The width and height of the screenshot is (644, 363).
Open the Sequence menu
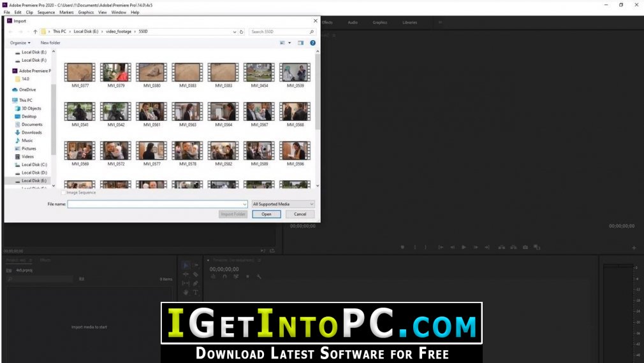46,12
